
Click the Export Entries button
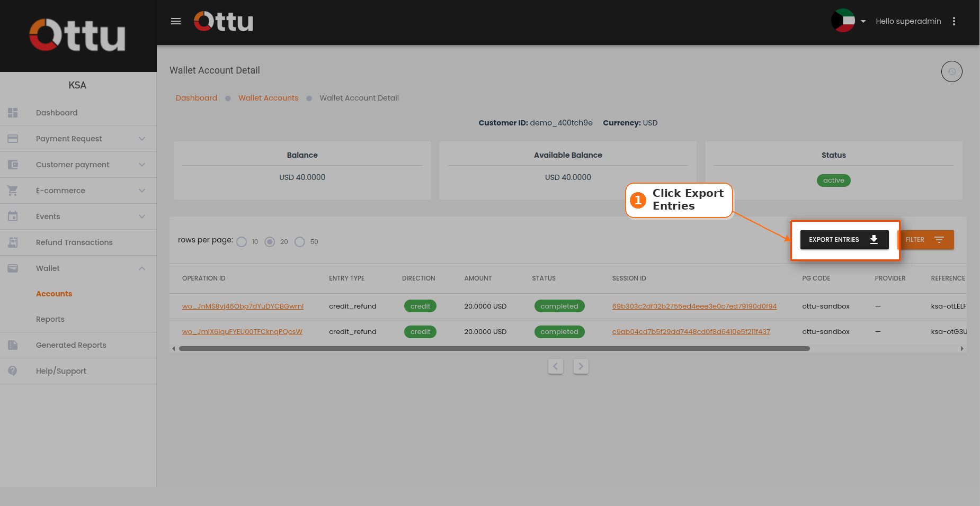844,240
